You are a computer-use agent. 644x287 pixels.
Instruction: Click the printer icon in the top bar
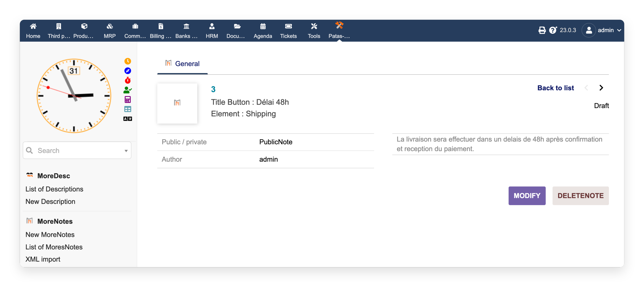pos(542,30)
